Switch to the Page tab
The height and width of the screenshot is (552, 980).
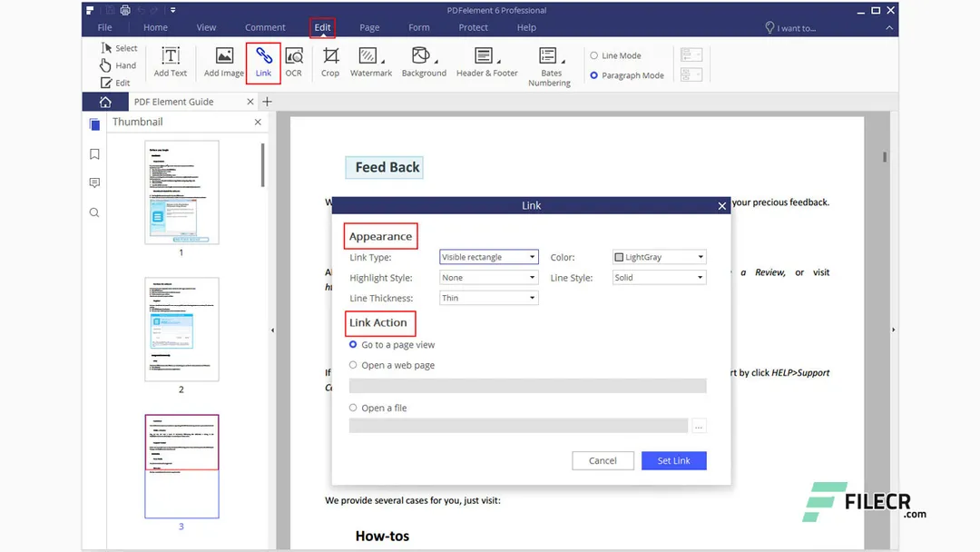point(369,27)
